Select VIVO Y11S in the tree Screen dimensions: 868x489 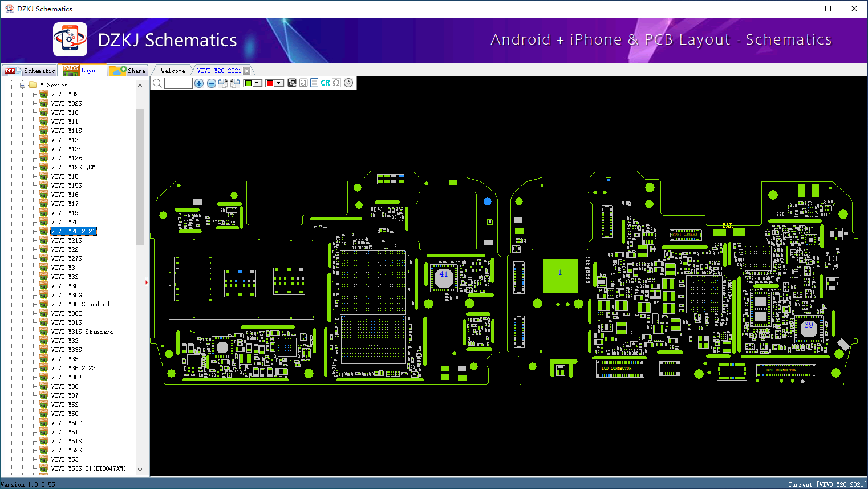(66, 131)
